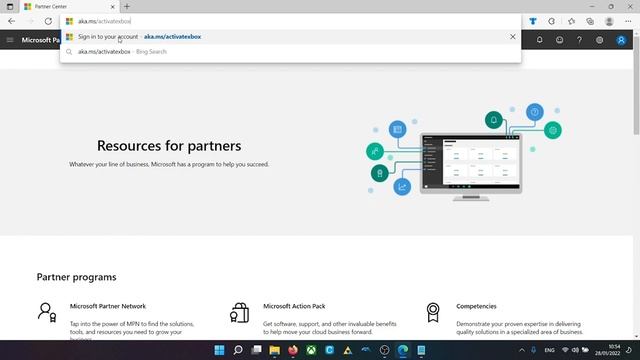
Task: Open the feedback smiley icon
Action: tap(560, 40)
